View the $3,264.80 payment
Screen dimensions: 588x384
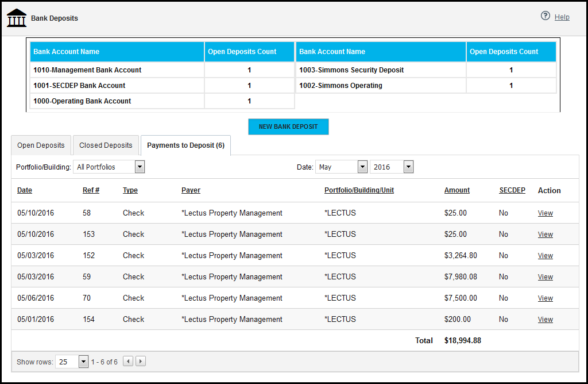[x=546, y=256]
